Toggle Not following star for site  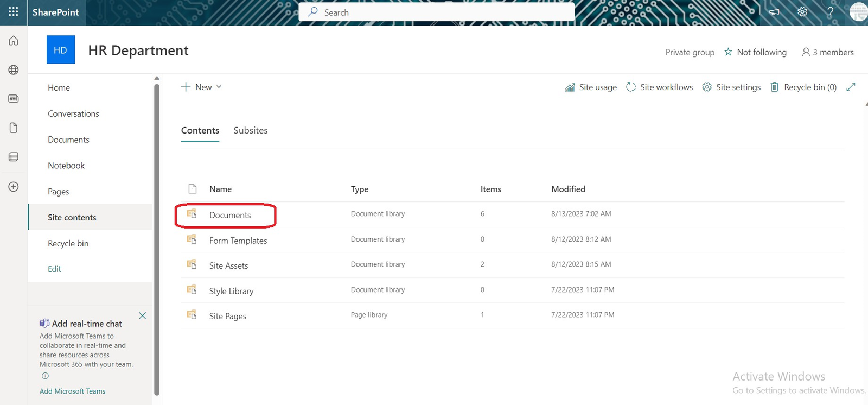[755, 52]
